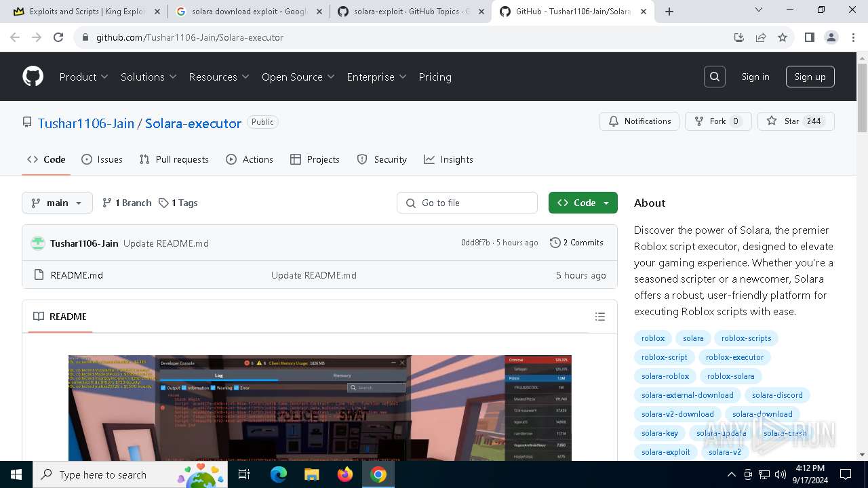Launch Firefox from the taskbar
This screenshot has width=868, height=488.
pyautogui.click(x=344, y=474)
